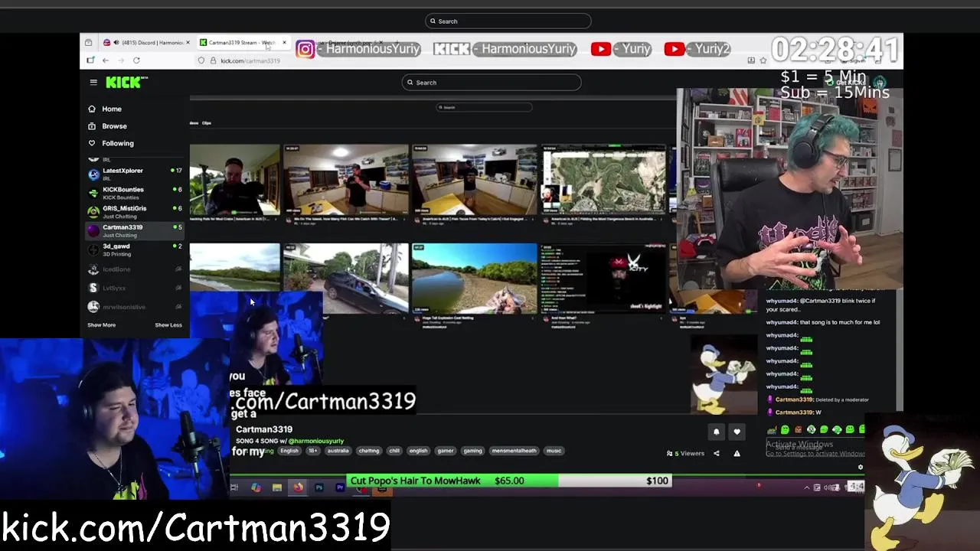The width and height of the screenshot is (980, 551).
Task: Open the river beach video thumbnail
Action: pyautogui.click(x=475, y=279)
